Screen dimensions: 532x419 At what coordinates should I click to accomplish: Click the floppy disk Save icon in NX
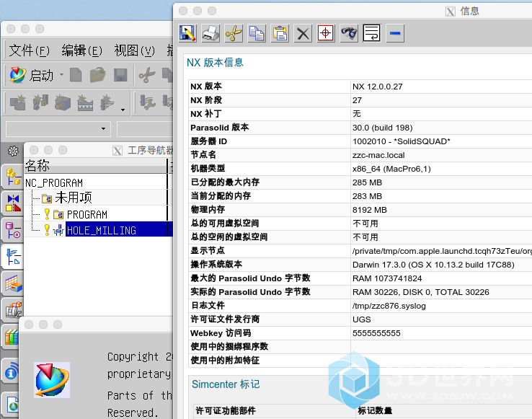(x=120, y=75)
